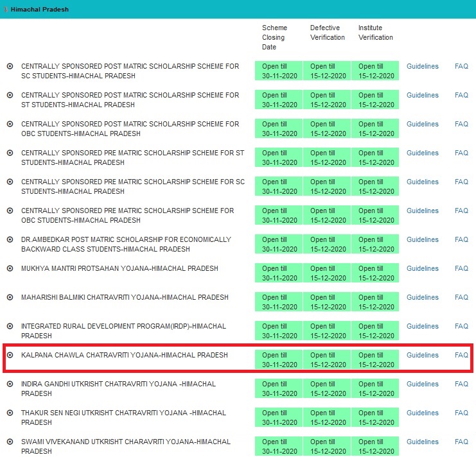This screenshot has width=476, height=457.
Task: Click the bullet icon beside OBC Post Matric scheme
Action: point(10,124)
